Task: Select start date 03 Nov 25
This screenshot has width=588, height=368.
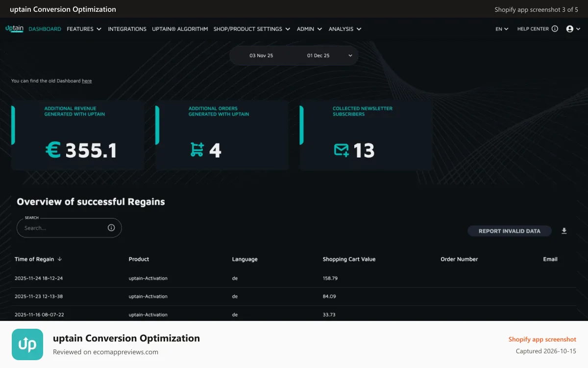Action: [261, 55]
